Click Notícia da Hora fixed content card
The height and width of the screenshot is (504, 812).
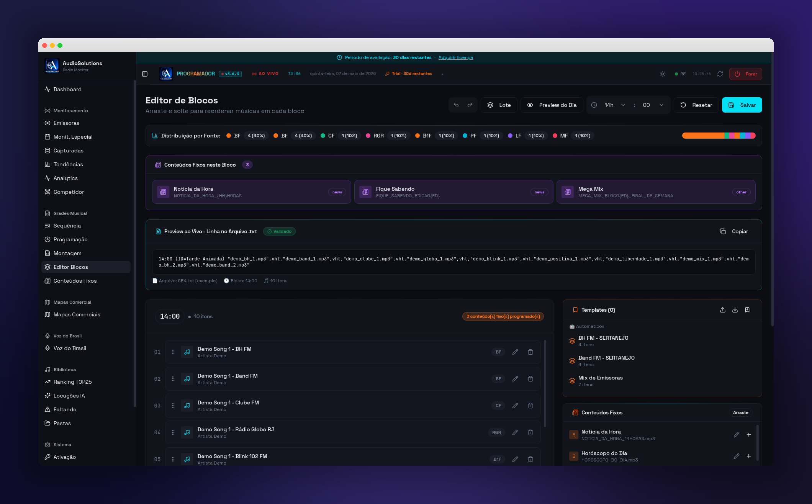pos(251,192)
